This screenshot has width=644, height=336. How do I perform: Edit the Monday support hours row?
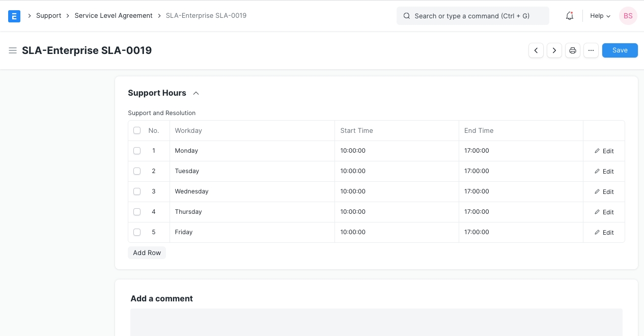604,151
